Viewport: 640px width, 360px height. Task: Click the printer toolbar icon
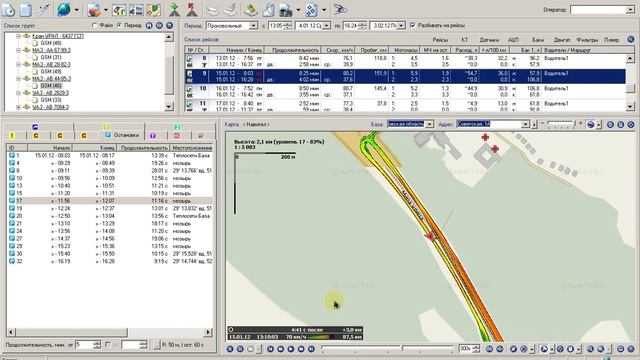(x=285, y=10)
